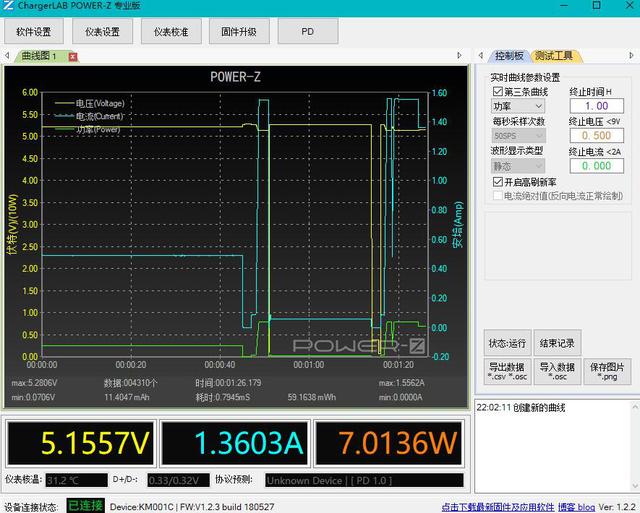The height and width of the screenshot is (513, 640).
Task: Click max:1.5562A chart statistic
Action: pyautogui.click(x=402, y=383)
